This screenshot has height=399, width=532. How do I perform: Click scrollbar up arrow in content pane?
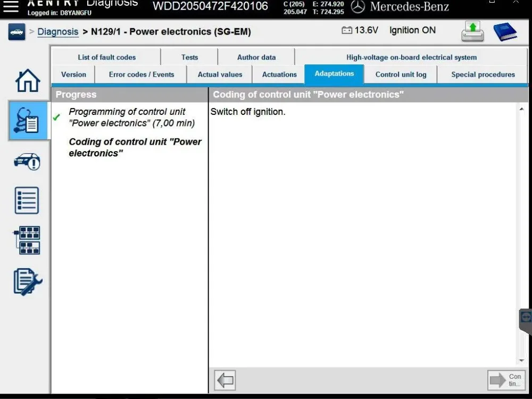click(521, 109)
